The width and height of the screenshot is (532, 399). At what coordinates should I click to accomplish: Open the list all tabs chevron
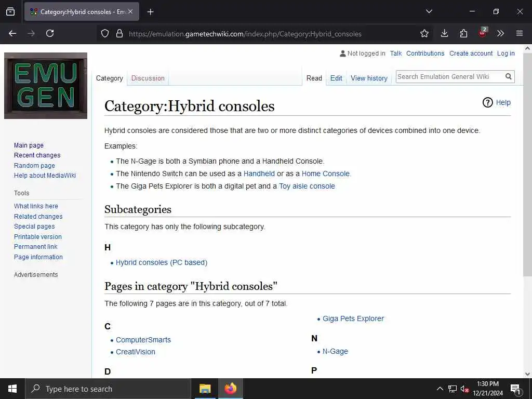click(429, 11)
